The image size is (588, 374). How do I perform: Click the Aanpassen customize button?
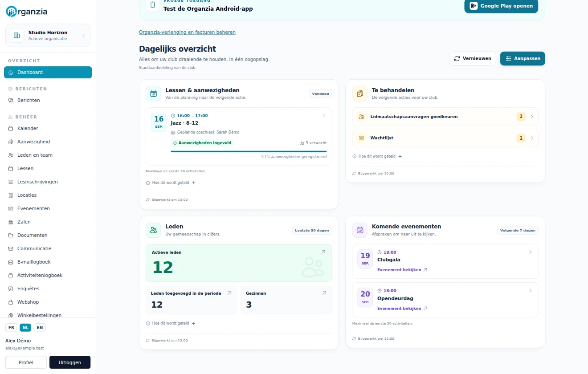(523, 58)
